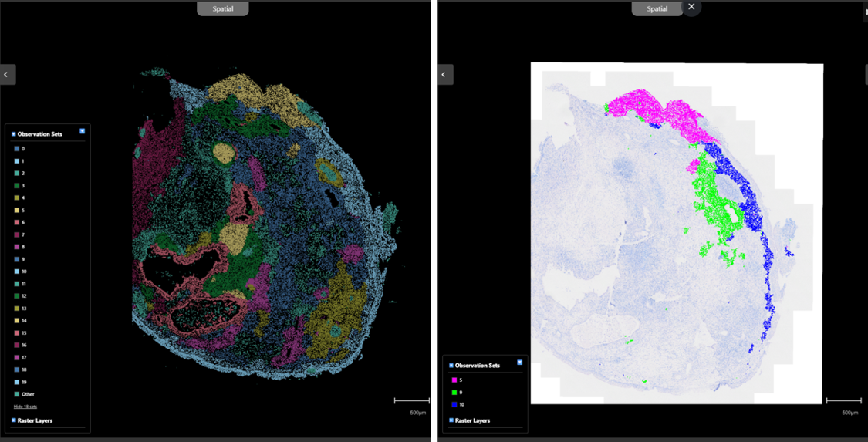Click the color swatch for set 1
This screenshot has height=442, width=868.
click(17, 161)
